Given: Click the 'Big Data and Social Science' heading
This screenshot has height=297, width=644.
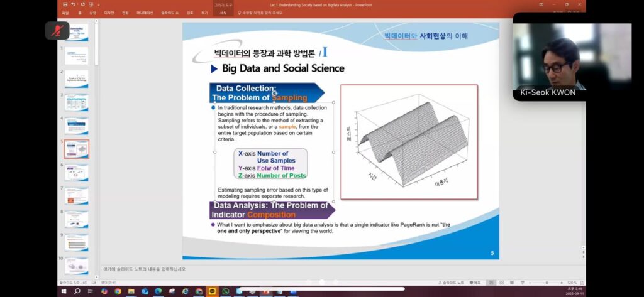Looking at the screenshot, I should coord(283,68).
